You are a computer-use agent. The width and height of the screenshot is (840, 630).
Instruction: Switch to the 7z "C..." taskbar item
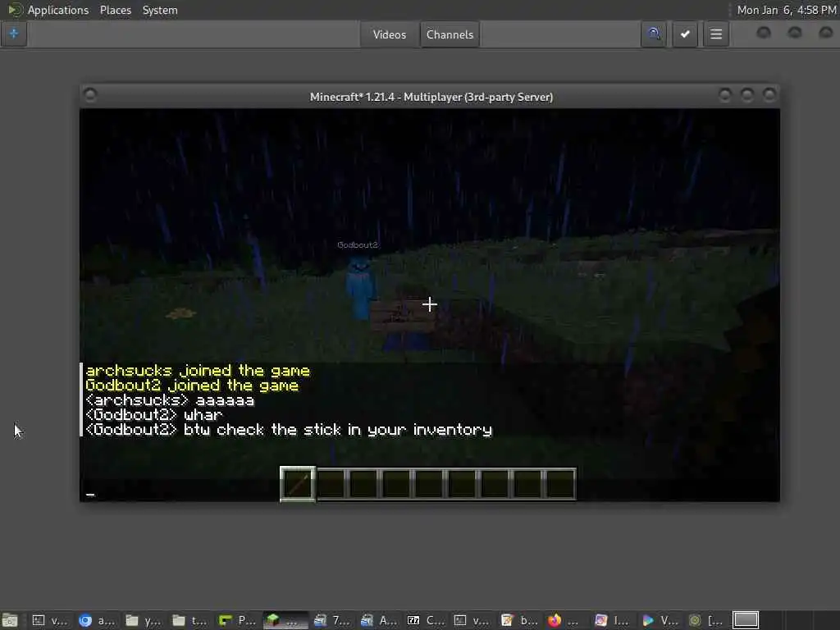pyautogui.click(x=426, y=620)
